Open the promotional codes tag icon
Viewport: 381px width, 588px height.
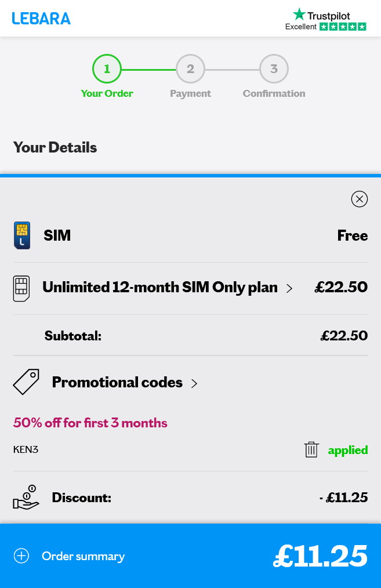pos(26,382)
